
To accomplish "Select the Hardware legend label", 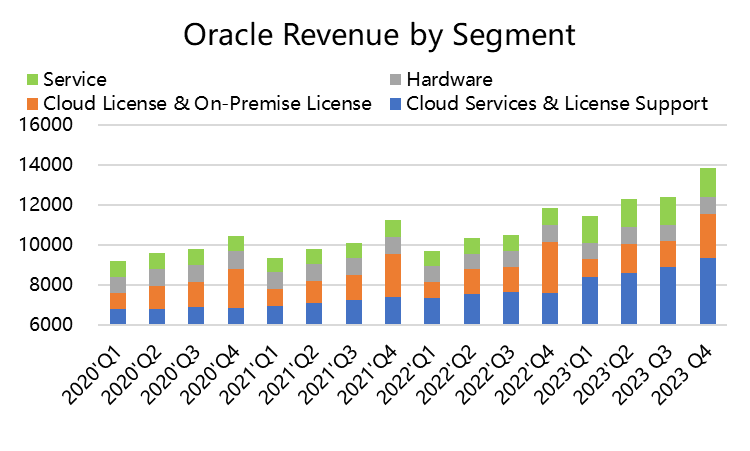I will [x=450, y=80].
